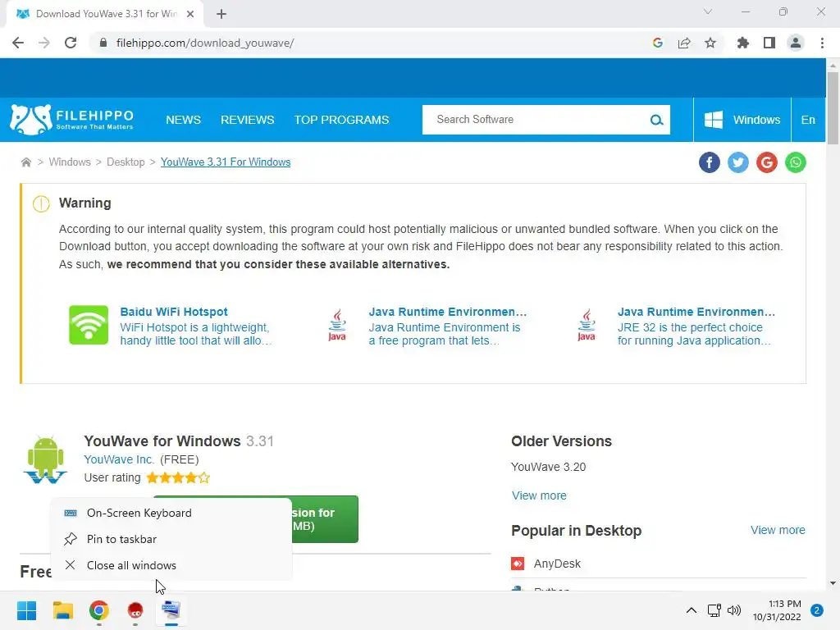
Task: Open the YouWave Inc. developer link
Action: tap(118, 459)
